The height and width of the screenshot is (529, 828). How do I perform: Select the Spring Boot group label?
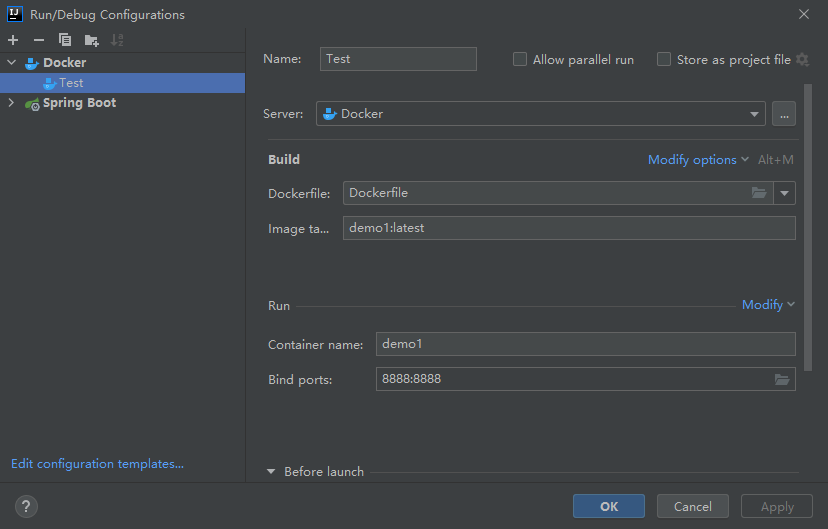pos(79,103)
